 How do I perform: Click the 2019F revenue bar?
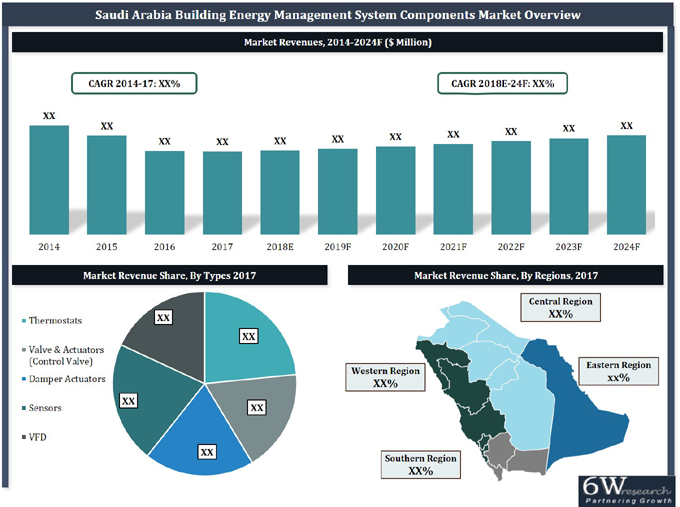click(x=337, y=192)
